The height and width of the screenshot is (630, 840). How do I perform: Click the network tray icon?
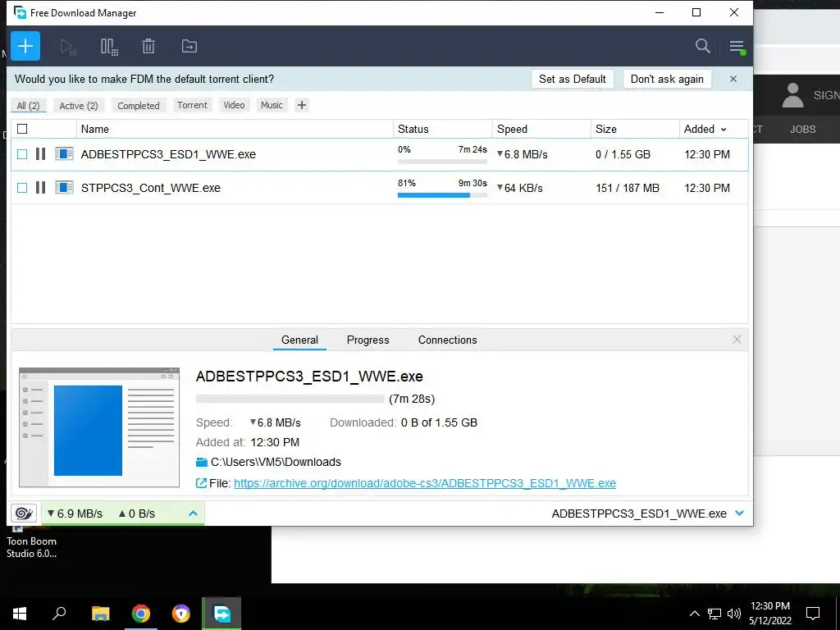[x=714, y=614]
